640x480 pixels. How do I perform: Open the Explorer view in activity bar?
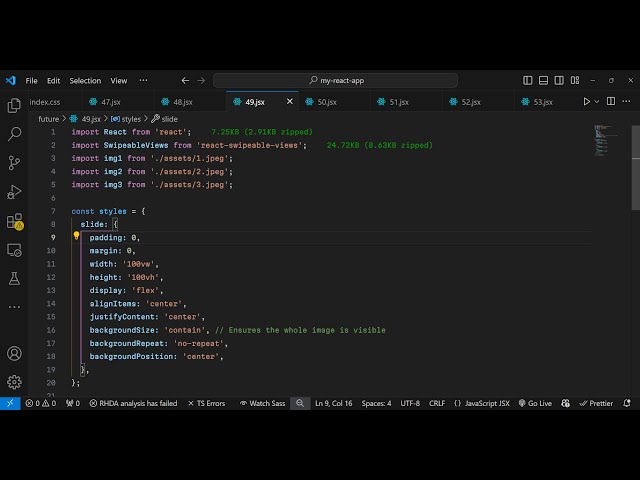[14, 105]
